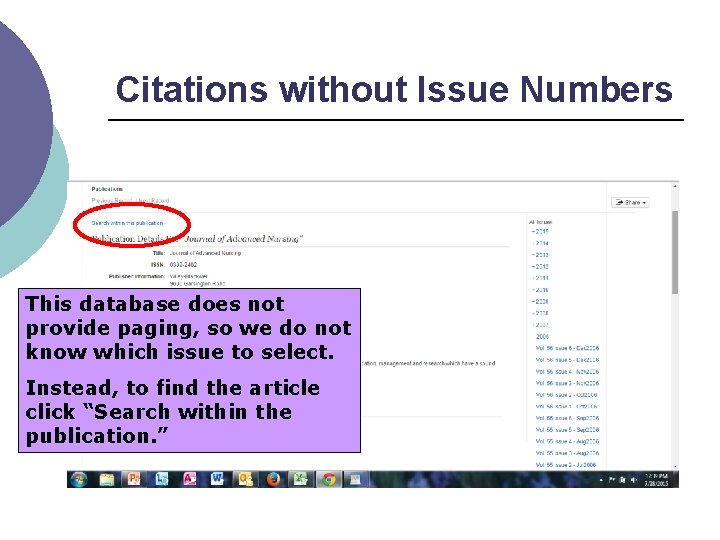Click the scrollbar up arrow
The image size is (720, 540).
[675, 187]
